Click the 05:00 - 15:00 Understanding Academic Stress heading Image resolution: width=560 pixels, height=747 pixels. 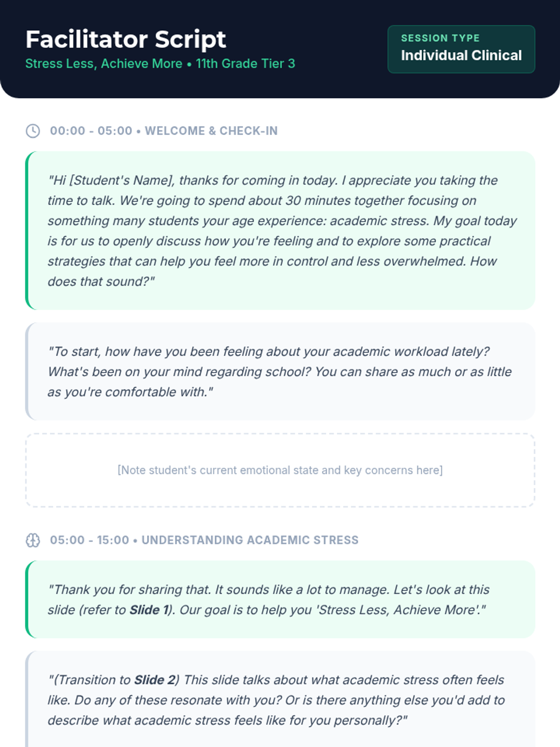[x=204, y=540]
